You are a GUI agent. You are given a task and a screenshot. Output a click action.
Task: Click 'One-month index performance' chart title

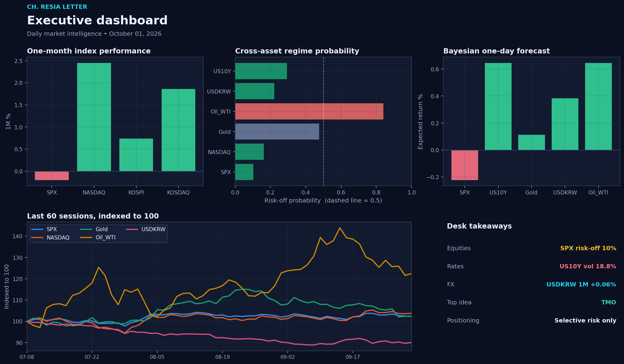89,51
